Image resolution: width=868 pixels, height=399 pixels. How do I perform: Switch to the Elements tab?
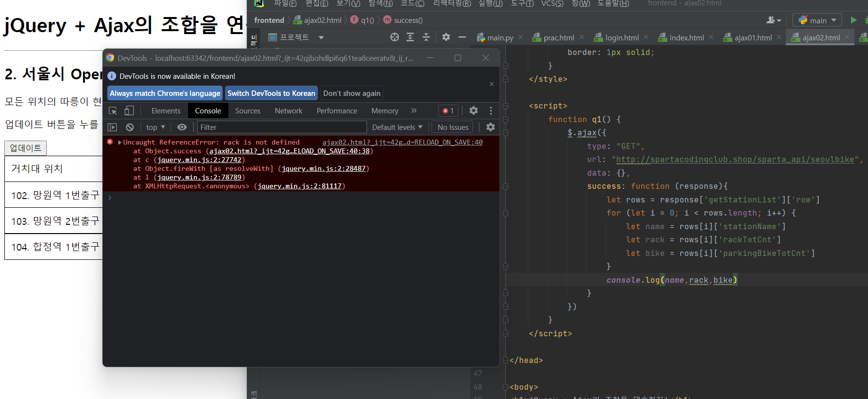click(x=166, y=111)
